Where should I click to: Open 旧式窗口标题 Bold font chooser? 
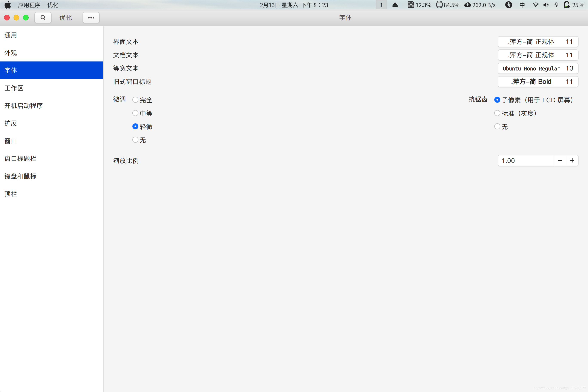tap(538, 81)
